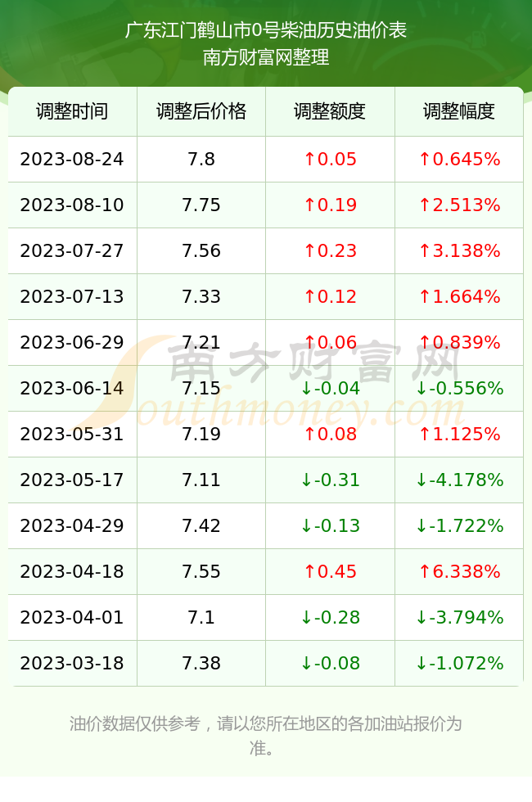Click the 7.42 price cell
This screenshot has height=802, width=532.
click(x=201, y=525)
